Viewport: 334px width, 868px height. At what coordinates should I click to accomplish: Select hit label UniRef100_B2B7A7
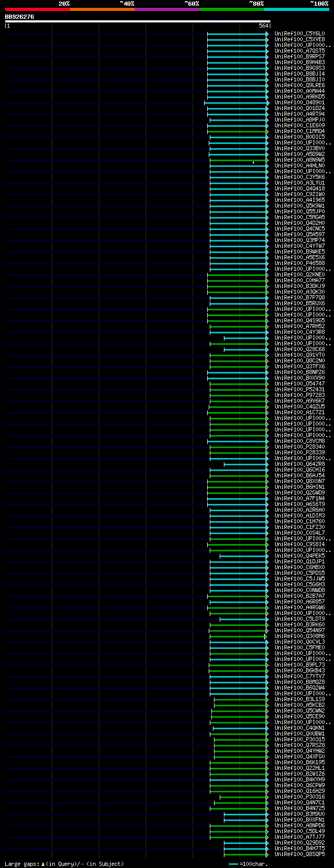click(x=300, y=596)
